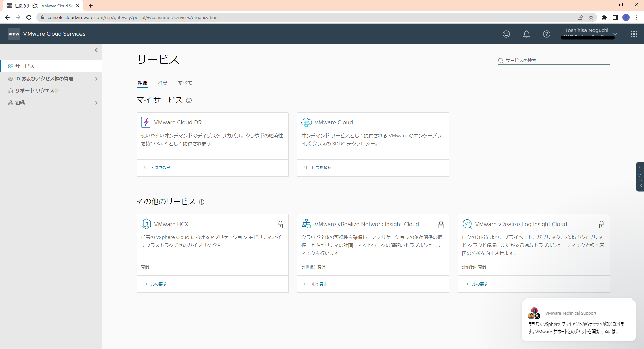Open the services grid switcher icon

coord(634,34)
